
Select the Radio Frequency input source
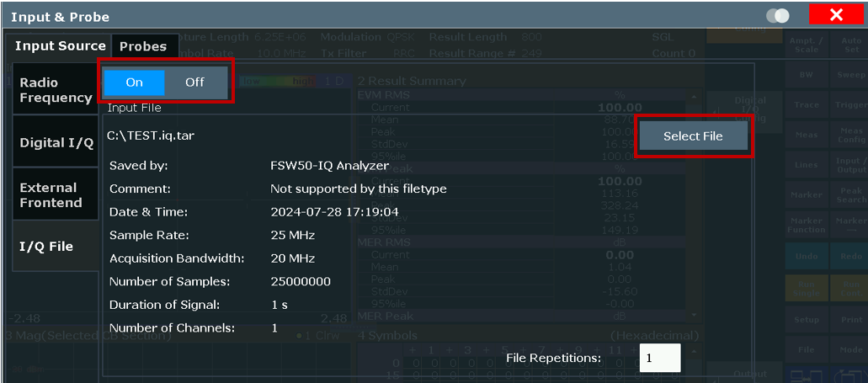coord(56,90)
